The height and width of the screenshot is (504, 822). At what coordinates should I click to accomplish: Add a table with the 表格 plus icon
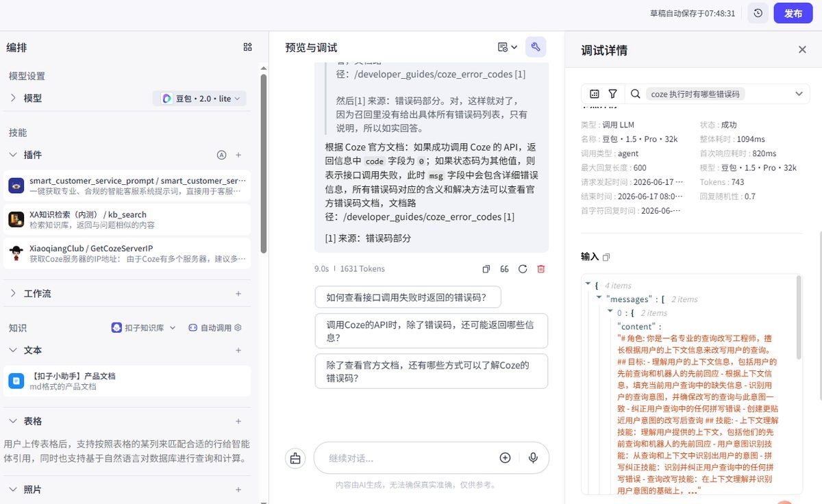238,421
